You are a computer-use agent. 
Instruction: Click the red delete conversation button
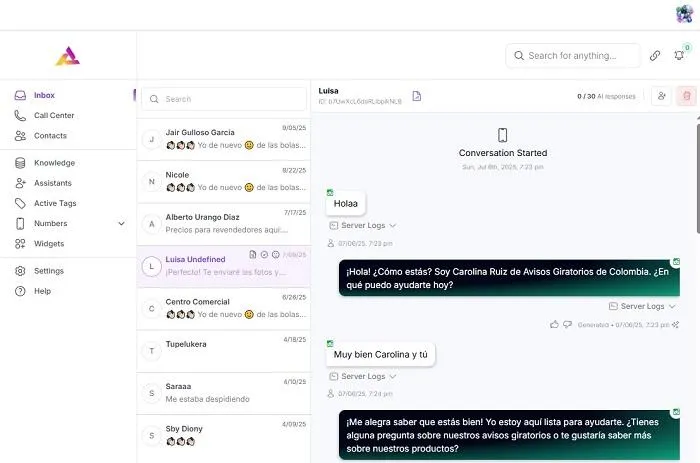point(687,96)
